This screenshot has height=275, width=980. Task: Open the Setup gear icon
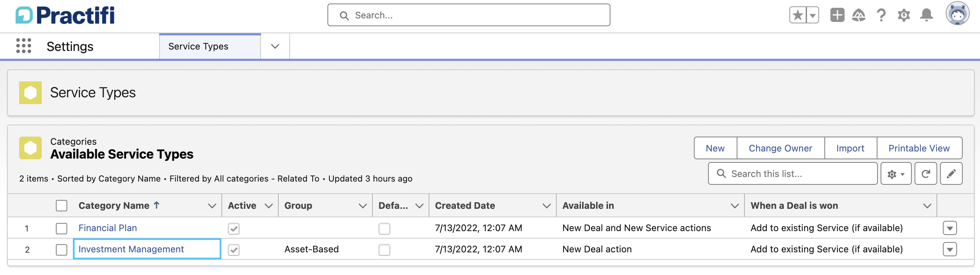coord(904,15)
